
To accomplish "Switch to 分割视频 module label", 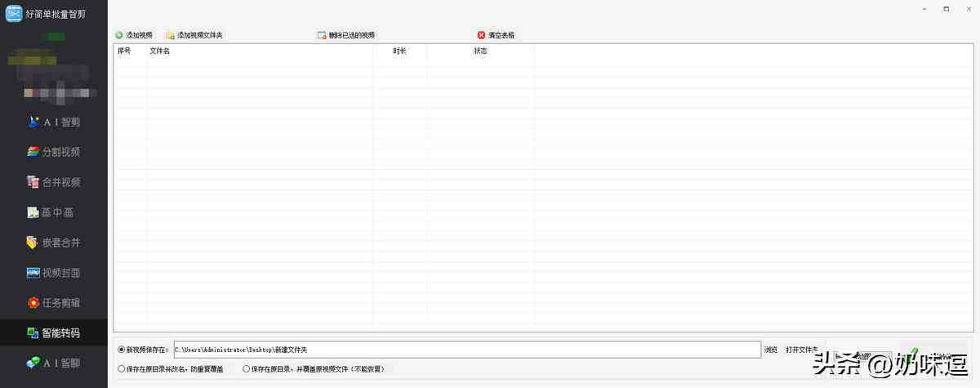I will point(61,152).
